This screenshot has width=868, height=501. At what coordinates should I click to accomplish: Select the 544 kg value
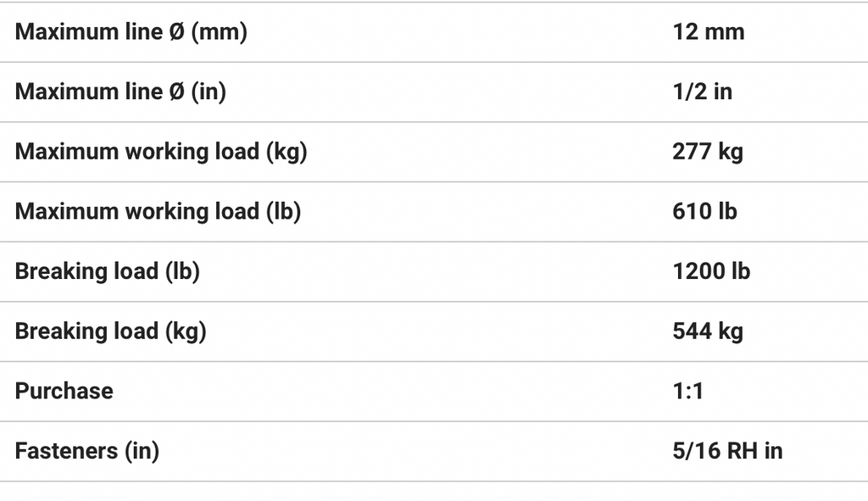tap(707, 331)
